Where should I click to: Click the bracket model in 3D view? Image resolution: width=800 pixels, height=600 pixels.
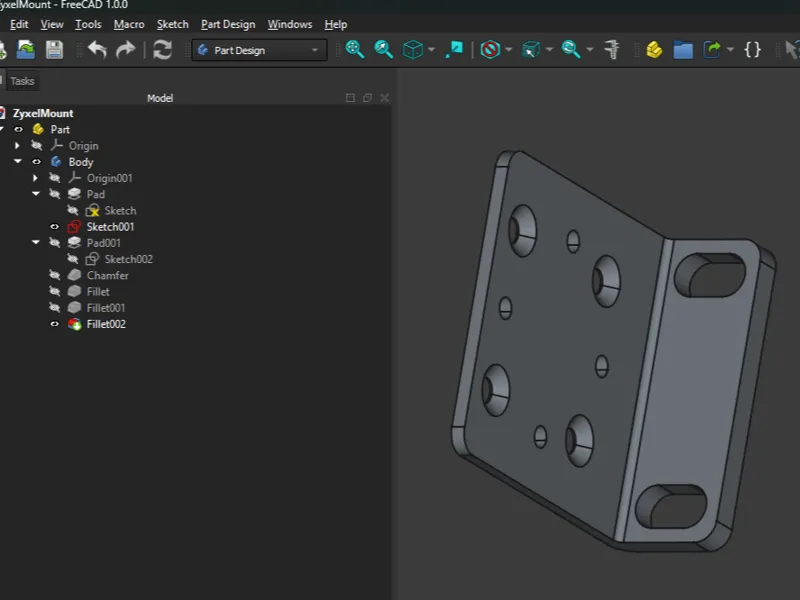[614, 351]
